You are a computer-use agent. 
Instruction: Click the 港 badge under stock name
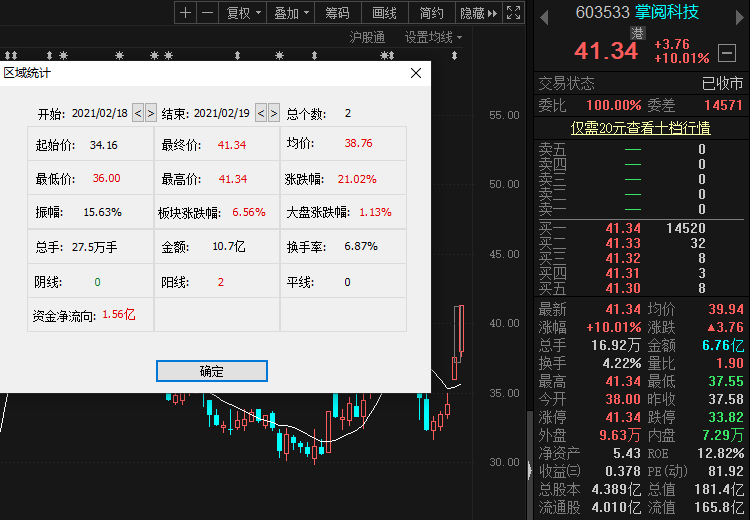(x=637, y=33)
